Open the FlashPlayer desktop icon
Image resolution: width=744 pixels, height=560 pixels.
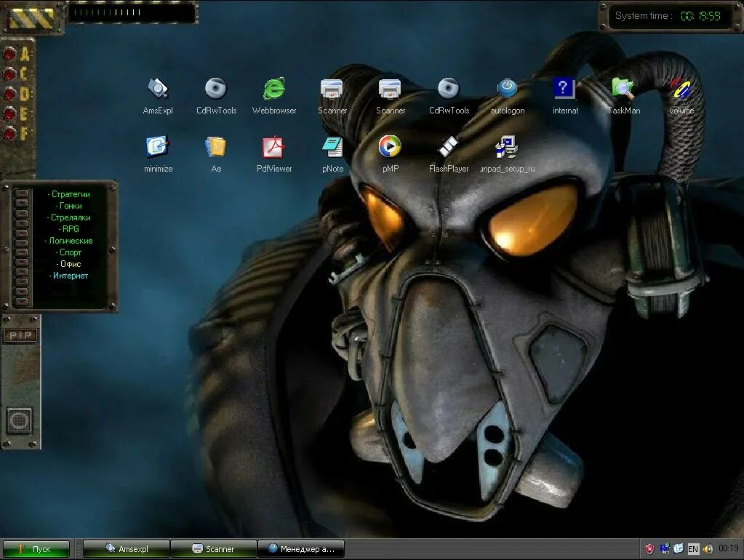click(x=449, y=153)
